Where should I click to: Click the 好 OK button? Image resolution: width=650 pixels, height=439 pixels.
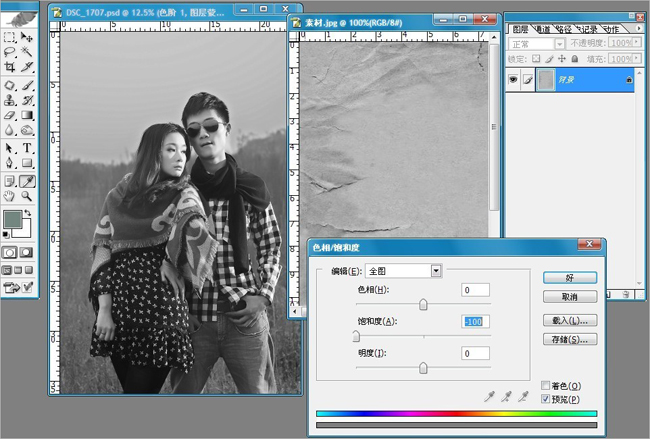(x=570, y=278)
